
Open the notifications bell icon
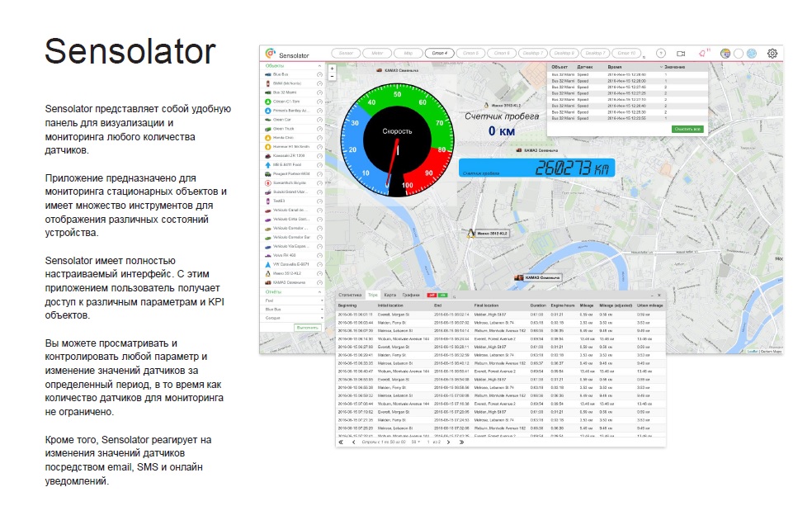point(702,54)
